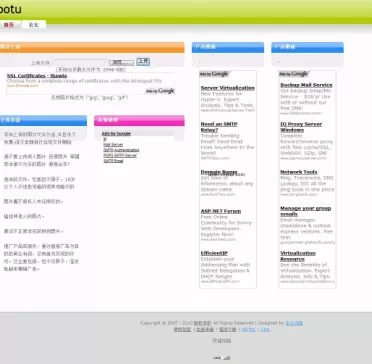Click Ads by Google logo under SSL ad

[x=160, y=91]
